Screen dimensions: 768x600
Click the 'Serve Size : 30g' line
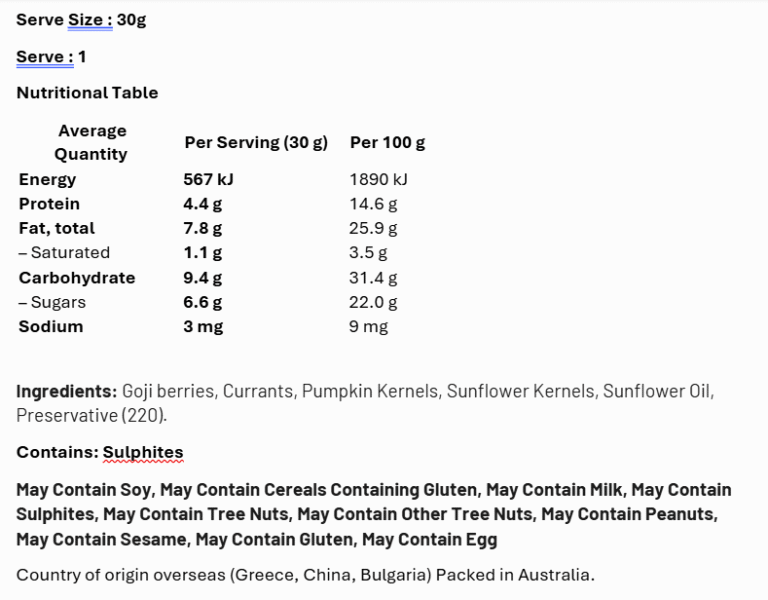tap(81, 19)
